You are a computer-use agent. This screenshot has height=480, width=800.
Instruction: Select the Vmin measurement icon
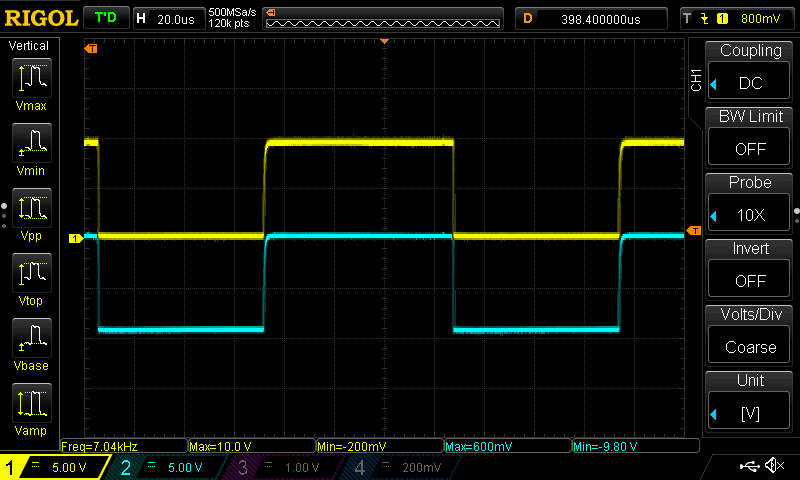click(32, 143)
